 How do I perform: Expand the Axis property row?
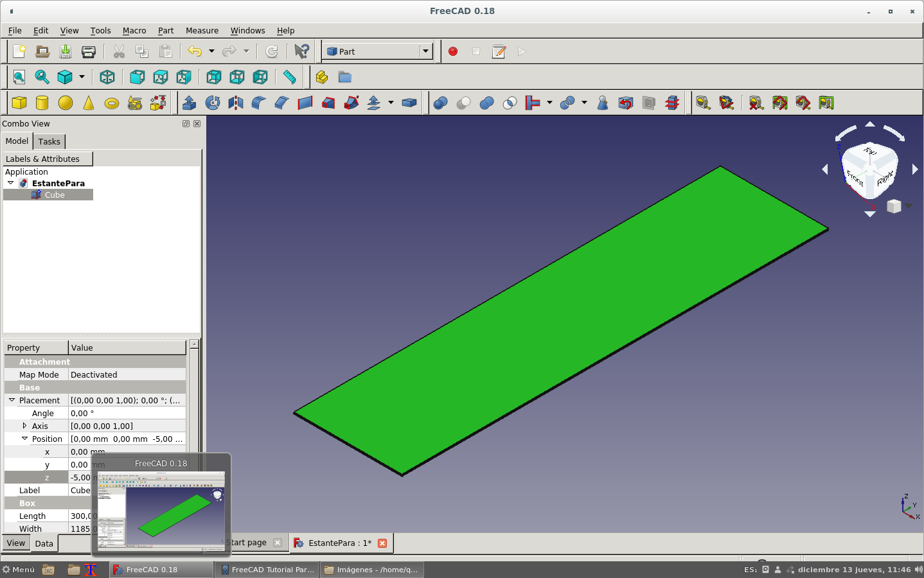click(x=24, y=426)
